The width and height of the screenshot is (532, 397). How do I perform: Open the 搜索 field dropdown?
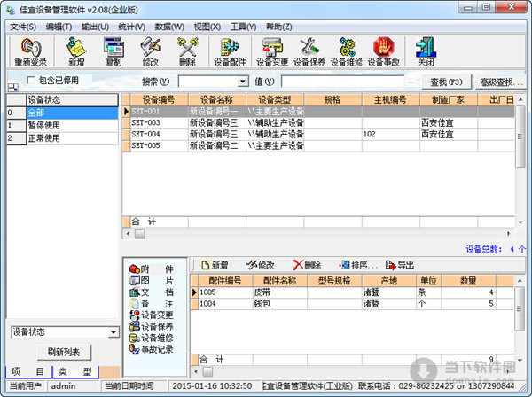tap(242, 82)
